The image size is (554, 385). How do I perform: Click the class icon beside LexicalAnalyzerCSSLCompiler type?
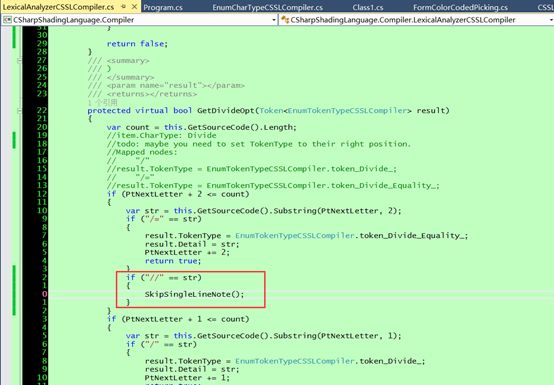pos(285,20)
